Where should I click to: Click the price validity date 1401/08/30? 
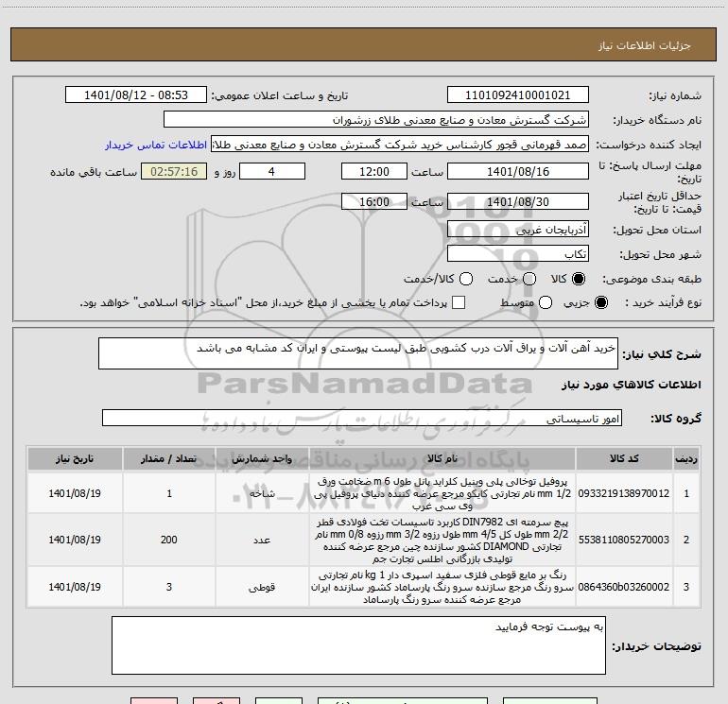coord(518,202)
